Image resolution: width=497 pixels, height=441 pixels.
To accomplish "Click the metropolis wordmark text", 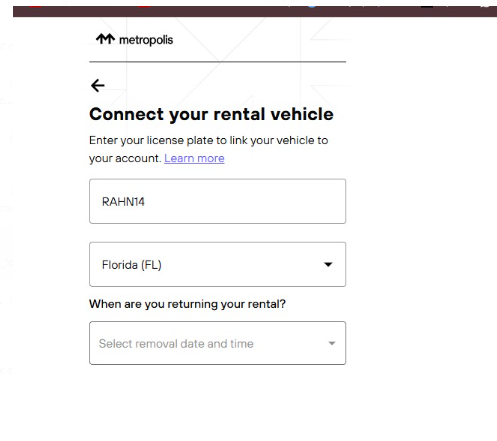I will (146, 40).
